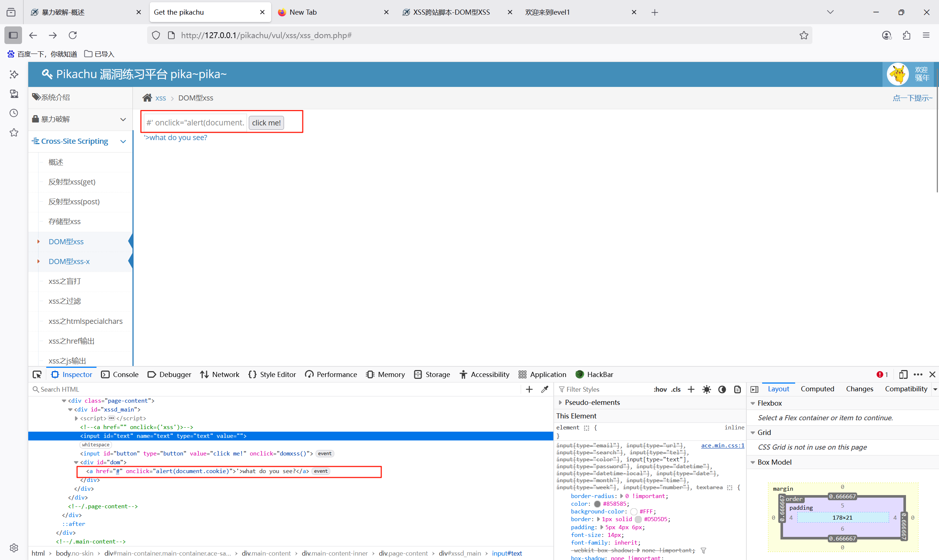939x560 pixels.
Task: Open the site shield tracking protection icon
Action: (156, 35)
